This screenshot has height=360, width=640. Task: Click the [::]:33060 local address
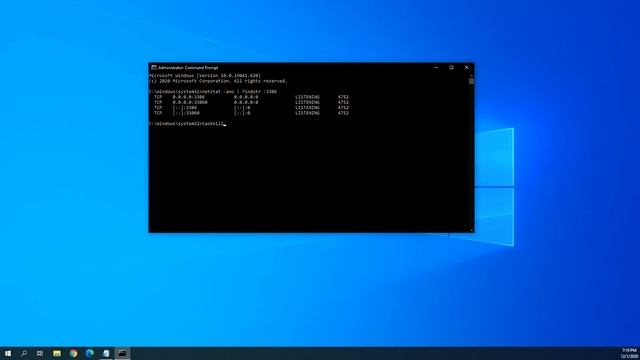(186, 113)
